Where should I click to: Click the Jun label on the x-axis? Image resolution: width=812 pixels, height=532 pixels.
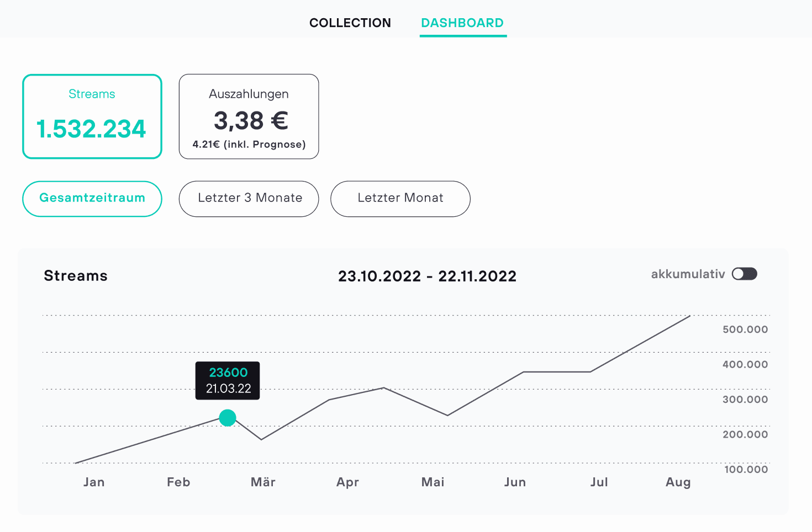[515, 482]
